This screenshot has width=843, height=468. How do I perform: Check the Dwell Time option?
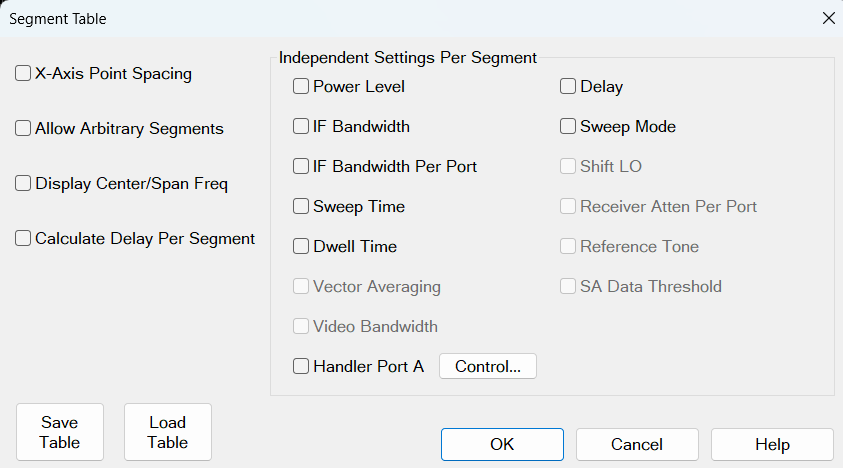301,247
